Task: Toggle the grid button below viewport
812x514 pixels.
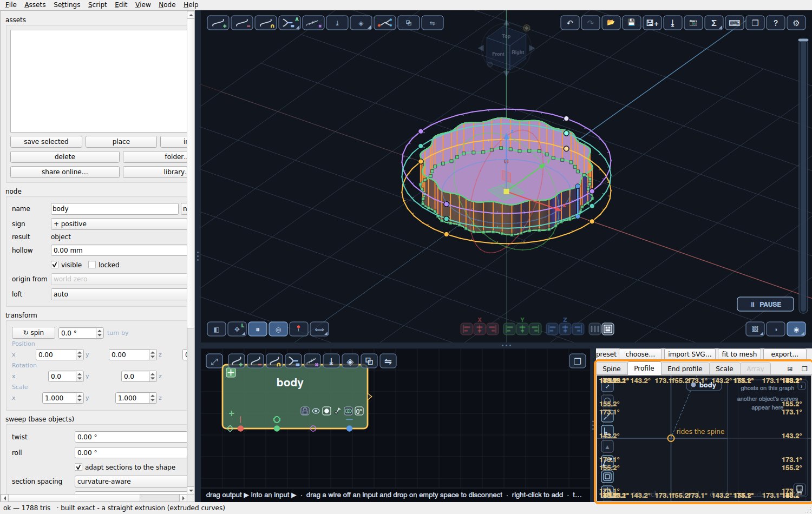Action: (257, 329)
